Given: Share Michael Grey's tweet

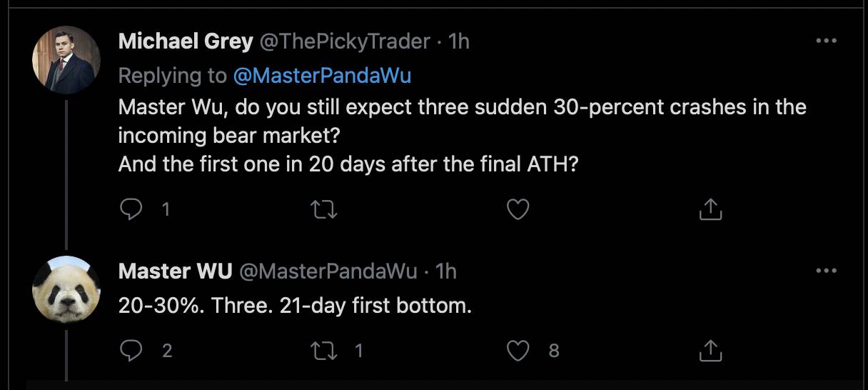Looking at the screenshot, I should click(x=710, y=209).
